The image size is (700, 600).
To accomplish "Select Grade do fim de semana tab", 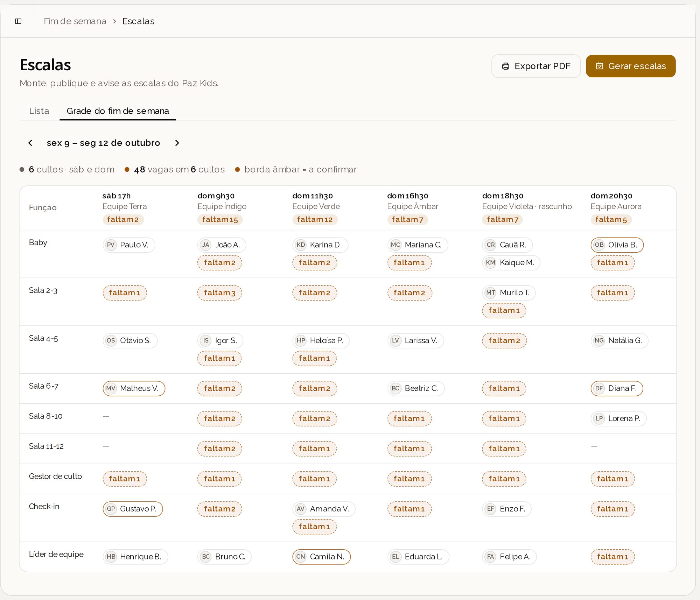I will 118,111.
